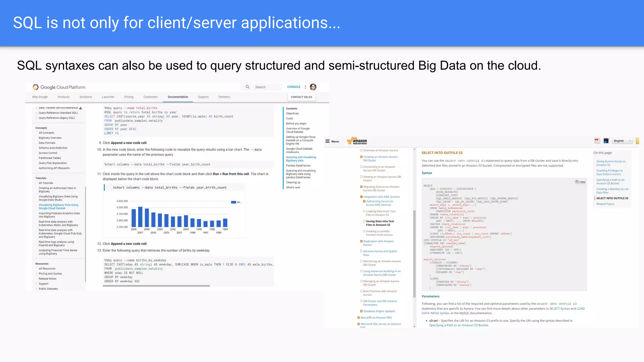Open the Products tab
644x362 pixels.
[x=64, y=97]
